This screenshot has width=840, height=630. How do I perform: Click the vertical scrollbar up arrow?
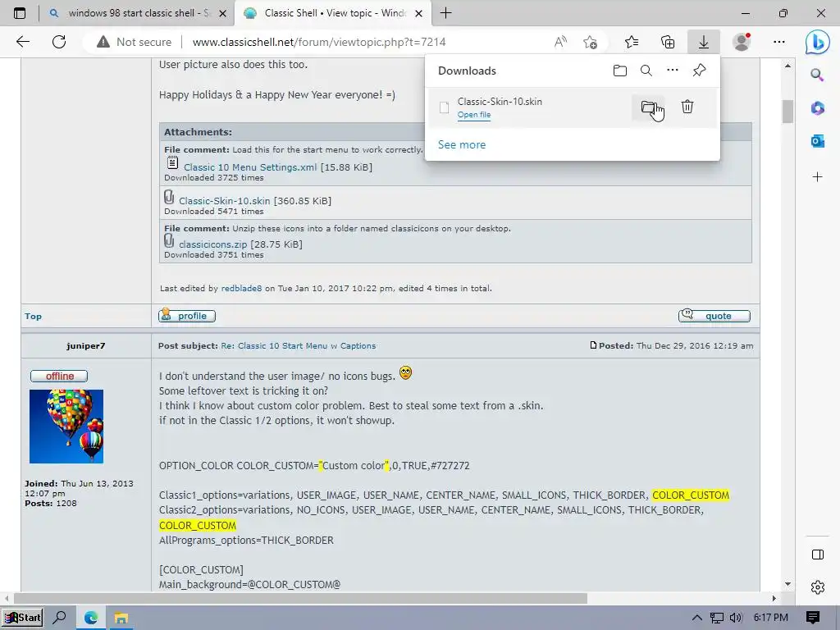pyautogui.click(x=787, y=66)
